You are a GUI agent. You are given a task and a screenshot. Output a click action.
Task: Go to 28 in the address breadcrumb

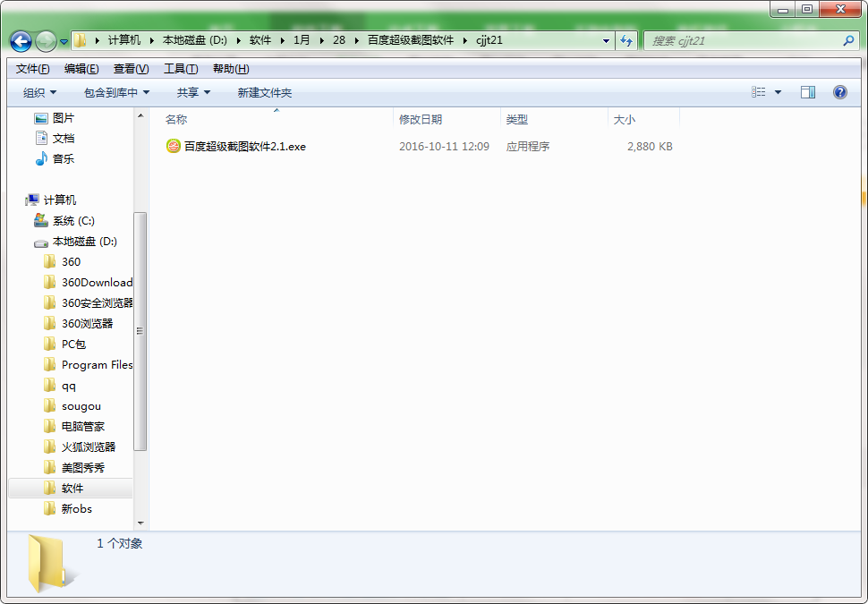click(x=339, y=40)
